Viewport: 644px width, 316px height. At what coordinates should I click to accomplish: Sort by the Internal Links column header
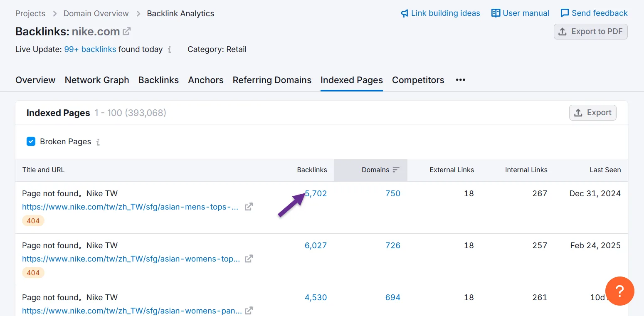click(526, 170)
